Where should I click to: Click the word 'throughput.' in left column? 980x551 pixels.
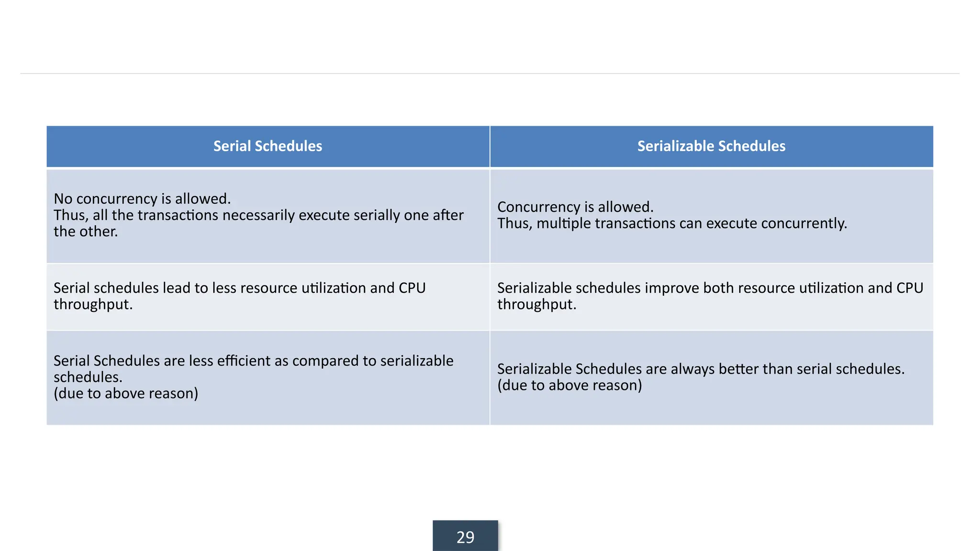[x=93, y=305]
